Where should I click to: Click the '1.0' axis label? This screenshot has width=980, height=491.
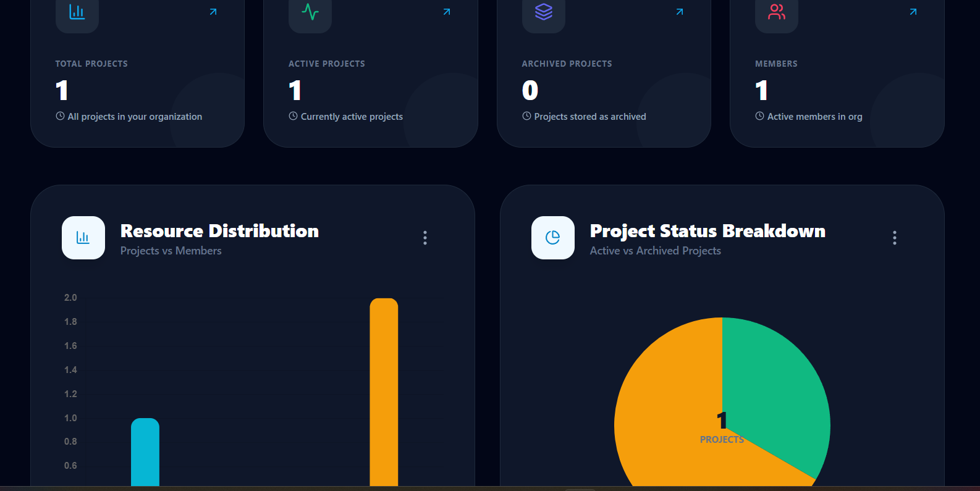click(x=70, y=418)
